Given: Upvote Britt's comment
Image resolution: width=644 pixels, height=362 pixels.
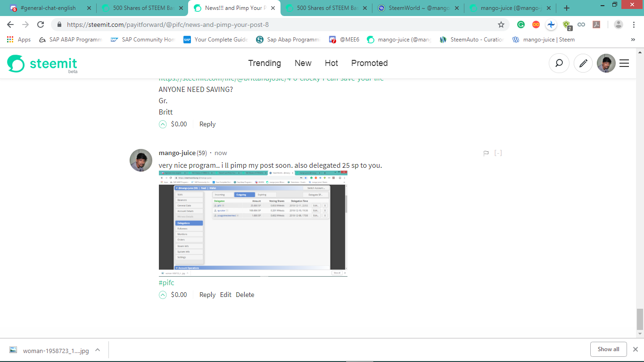Looking at the screenshot, I should pyautogui.click(x=163, y=124).
